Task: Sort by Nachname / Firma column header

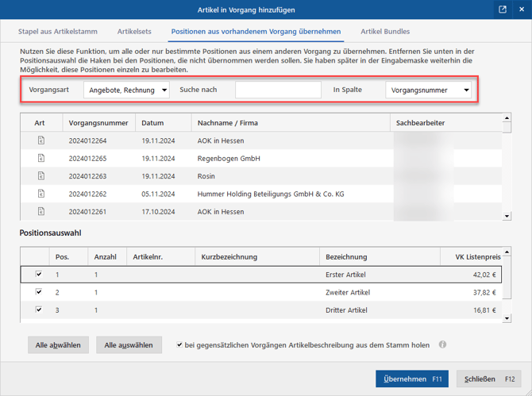Action: point(291,123)
